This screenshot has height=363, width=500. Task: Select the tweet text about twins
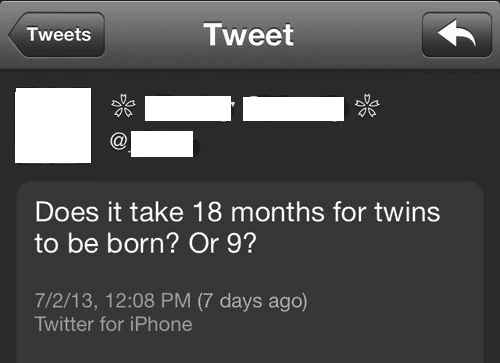237,228
